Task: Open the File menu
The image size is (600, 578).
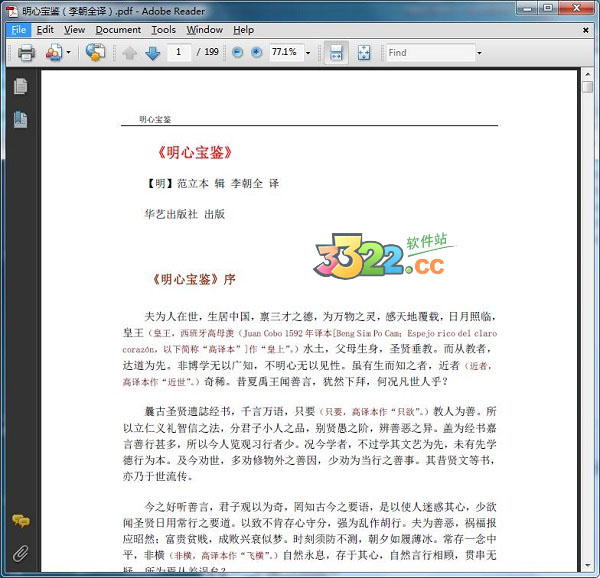Action: 18,30
